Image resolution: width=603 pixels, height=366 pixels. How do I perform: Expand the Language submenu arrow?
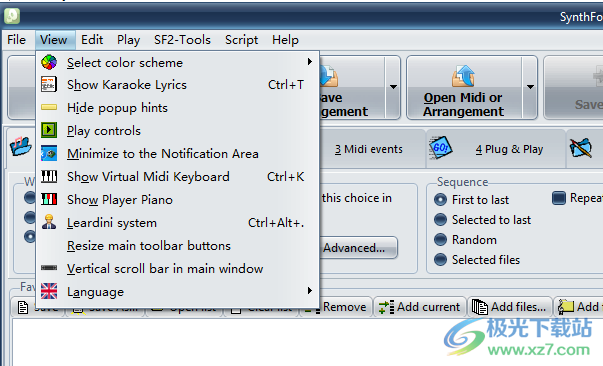[310, 291]
